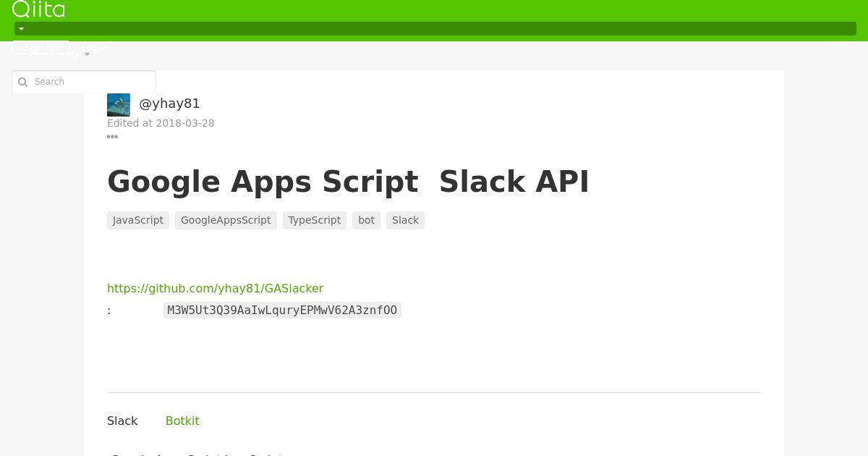Click the M3W5Ut3Q39... script ID code
868x456 pixels.
point(282,310)
